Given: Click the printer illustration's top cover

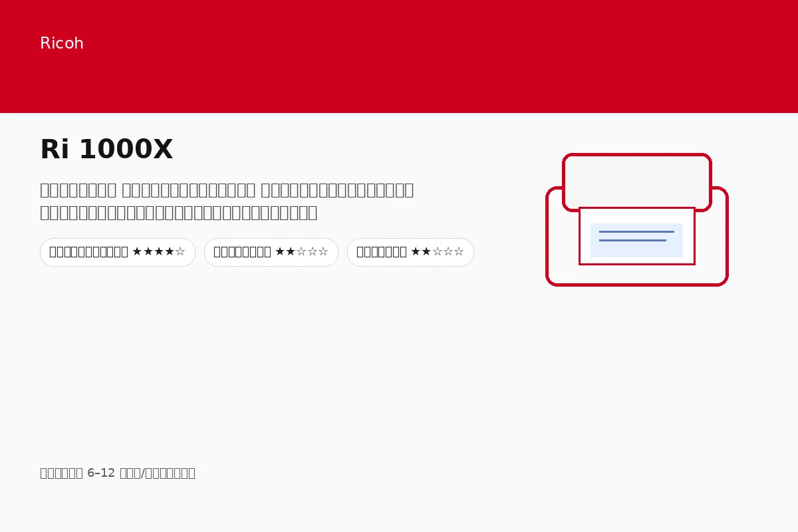Looking at the screenshot, I should click(637, 182).
